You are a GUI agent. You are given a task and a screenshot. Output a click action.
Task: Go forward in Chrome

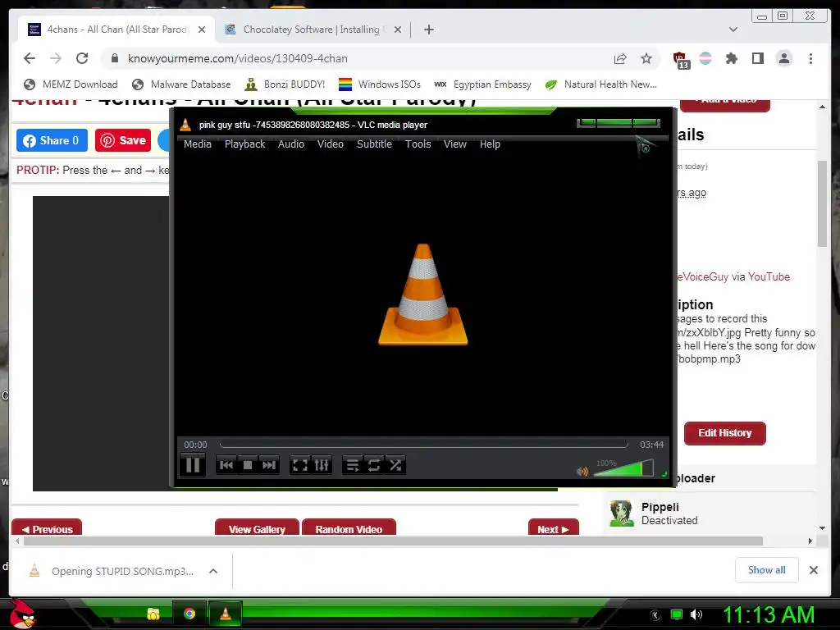(x=56, y=58)
